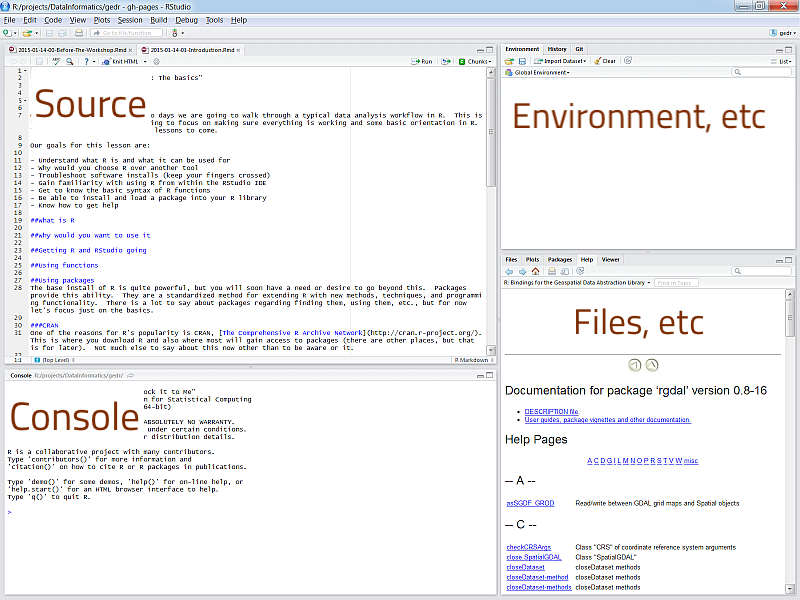The image size is (800, 600).
Task: Open the List view dropdown in Environment
Action: pyautogui.click(x=781, y=61)
